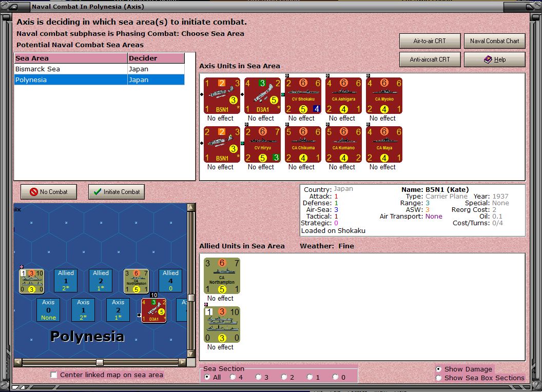542x392 pixels.
Task: Select the All sea section radio button
Action: point(207,377)
